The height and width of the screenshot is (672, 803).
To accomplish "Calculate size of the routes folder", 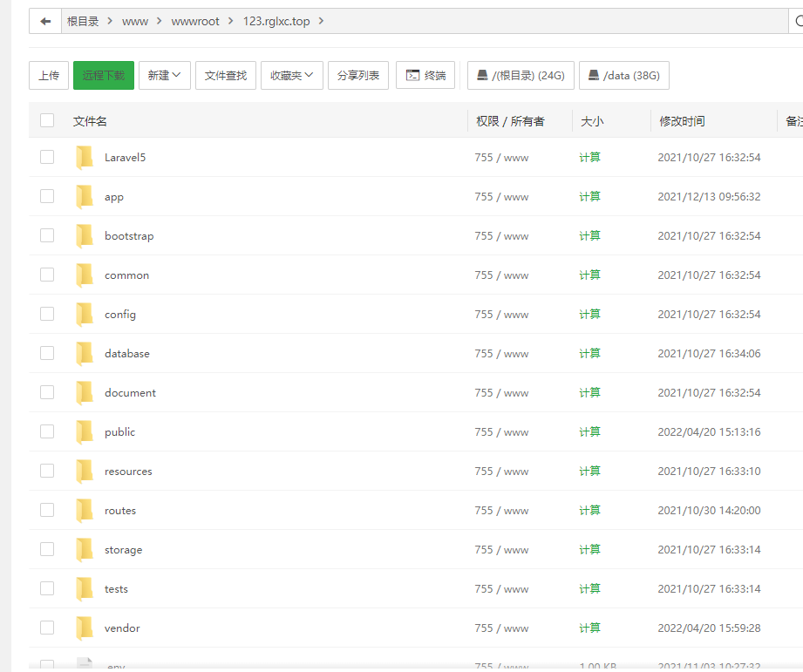I will [589, 511].
